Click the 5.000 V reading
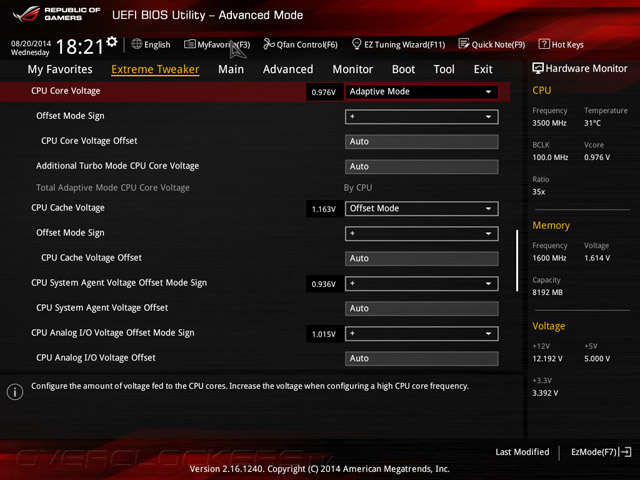 click(x=597, y=359)
